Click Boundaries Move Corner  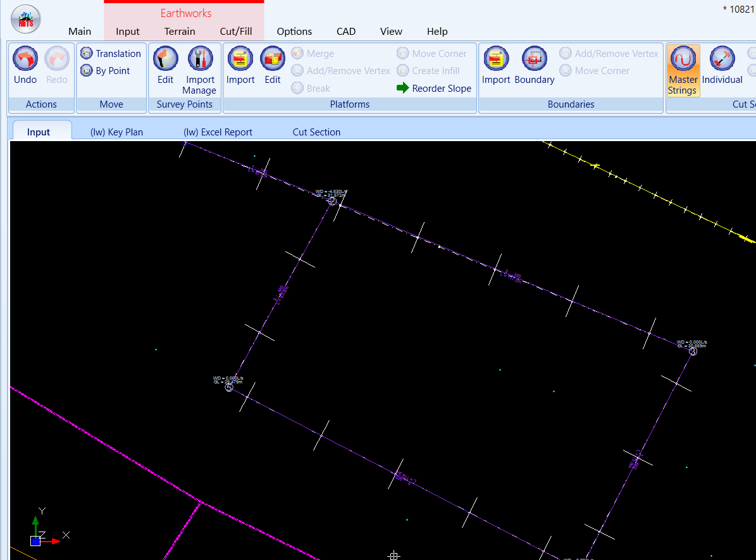pyautogui.click(x=595, y=70)
